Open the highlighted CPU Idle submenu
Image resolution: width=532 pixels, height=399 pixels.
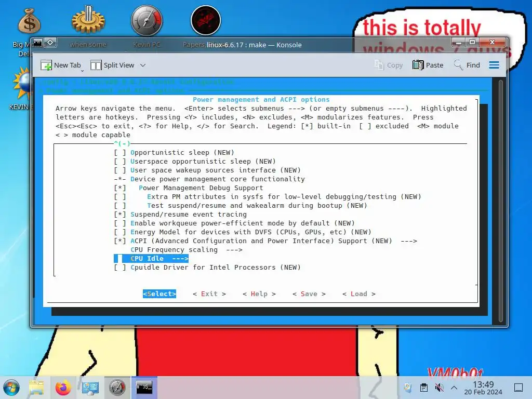coord(151,259)
